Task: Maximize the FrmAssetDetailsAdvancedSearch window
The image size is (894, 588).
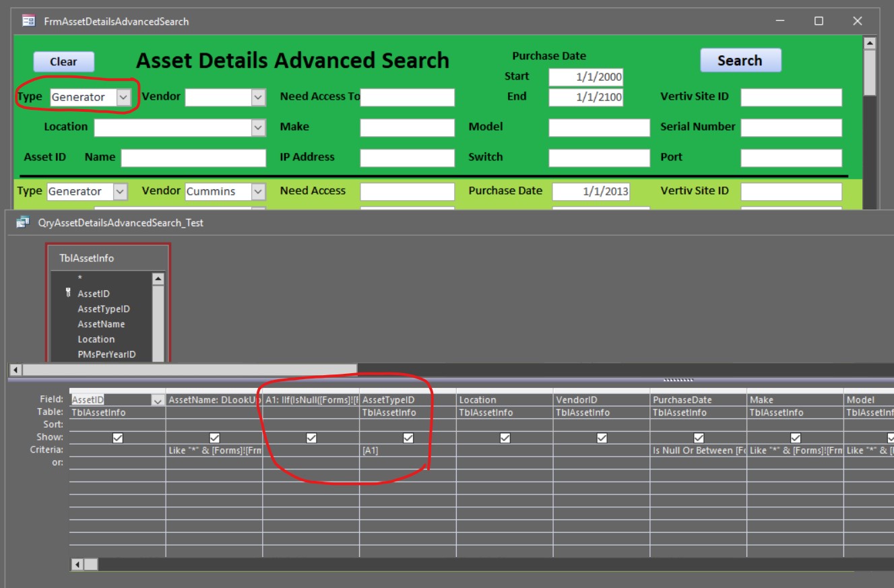Action: [819, 21]
